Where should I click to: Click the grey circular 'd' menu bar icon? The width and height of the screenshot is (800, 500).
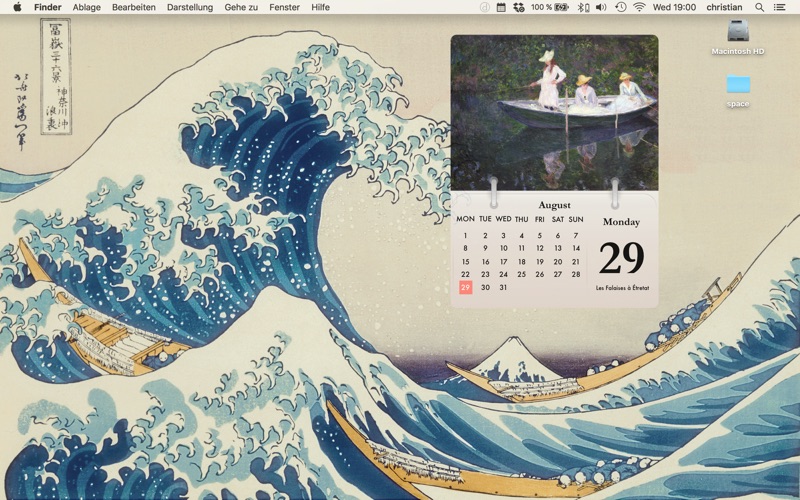click(485, 7)
